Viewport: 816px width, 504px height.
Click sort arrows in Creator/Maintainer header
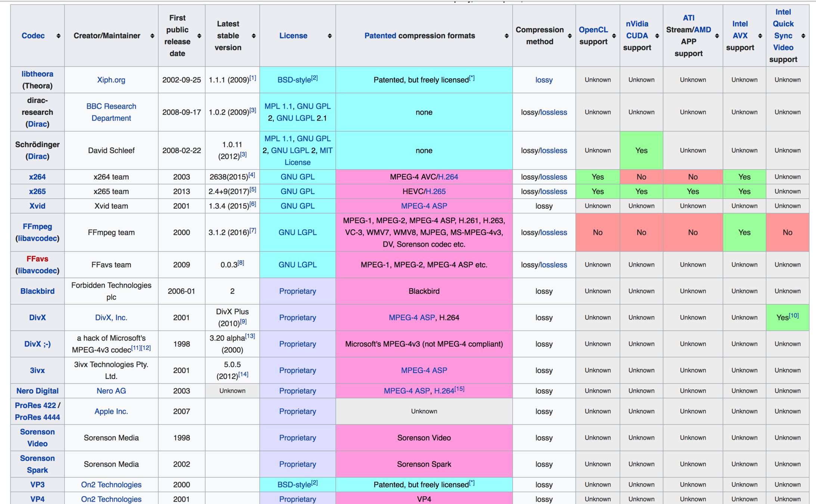pos(152,36)
